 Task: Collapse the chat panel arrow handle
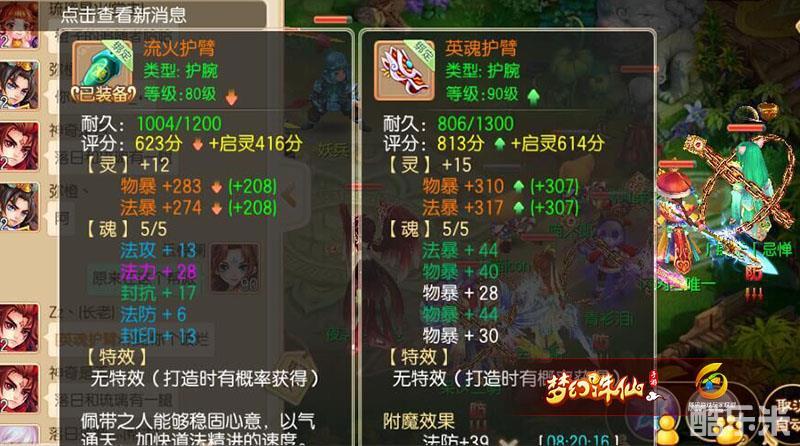pos(290,194)
